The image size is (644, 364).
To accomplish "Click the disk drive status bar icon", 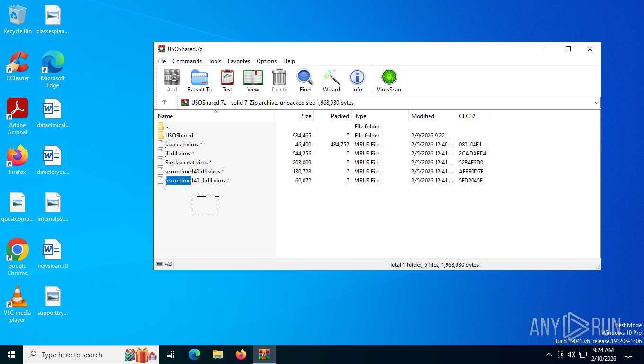I will [160, 264].
